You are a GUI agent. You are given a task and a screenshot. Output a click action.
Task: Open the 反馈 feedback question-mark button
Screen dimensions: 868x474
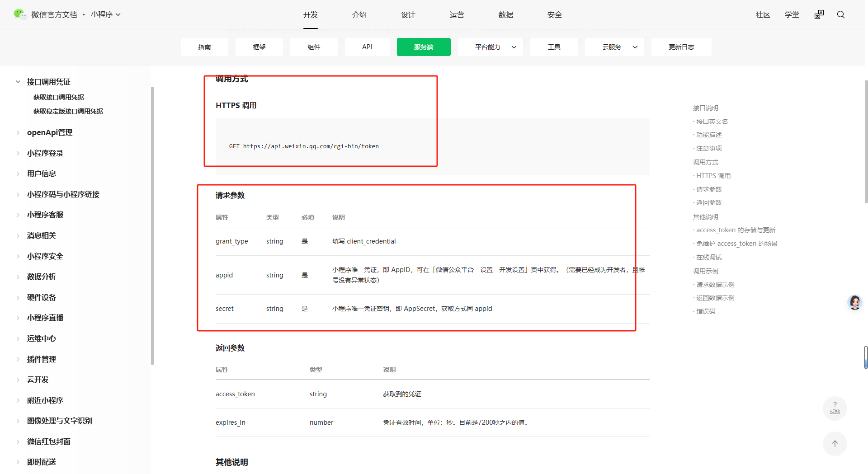[x=835, y=408]
